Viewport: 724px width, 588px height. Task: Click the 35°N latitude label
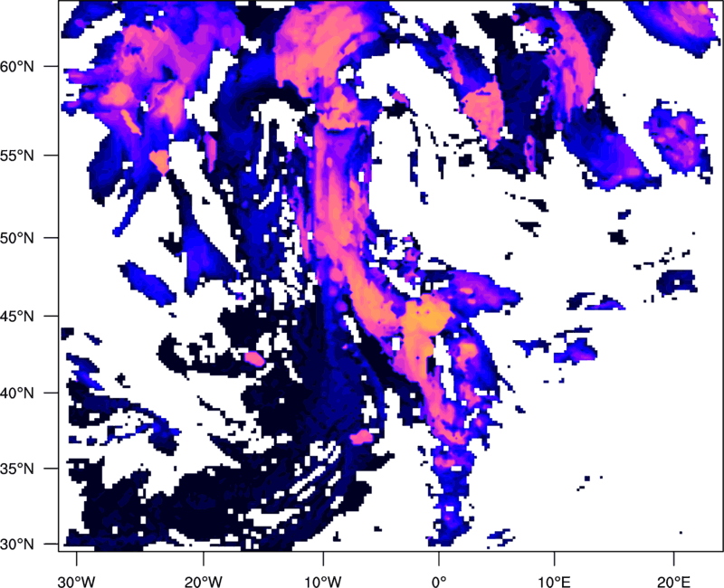(x=17, y=469)
